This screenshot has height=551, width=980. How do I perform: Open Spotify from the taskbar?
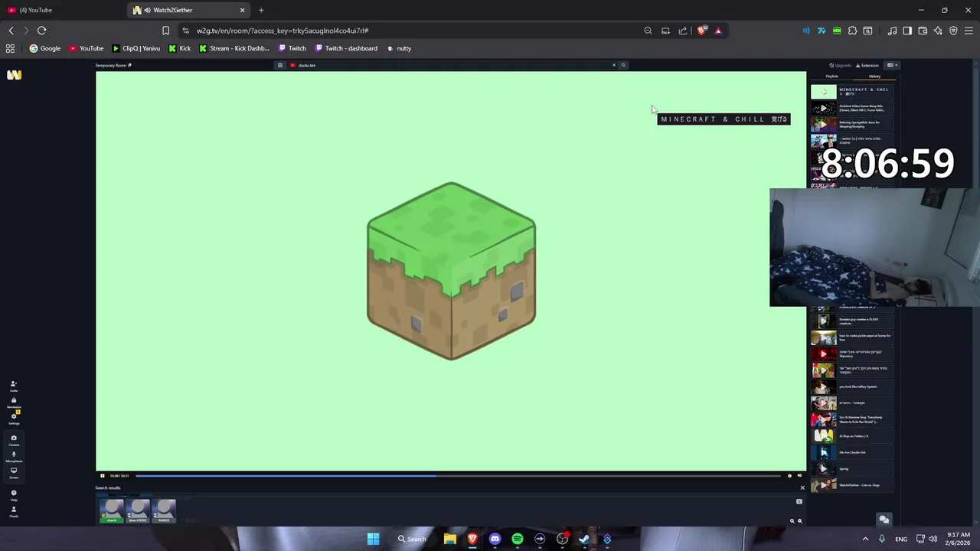(518, 539)
